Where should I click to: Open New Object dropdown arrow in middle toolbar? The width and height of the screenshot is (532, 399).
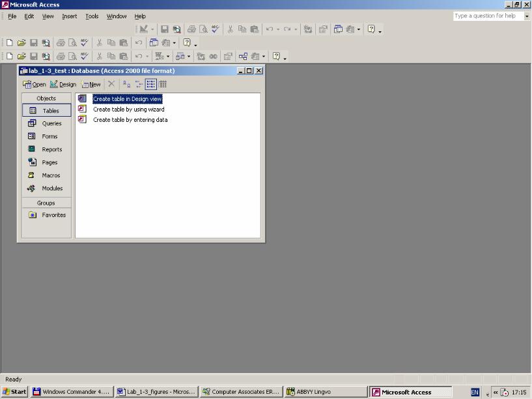click(175, 43)
